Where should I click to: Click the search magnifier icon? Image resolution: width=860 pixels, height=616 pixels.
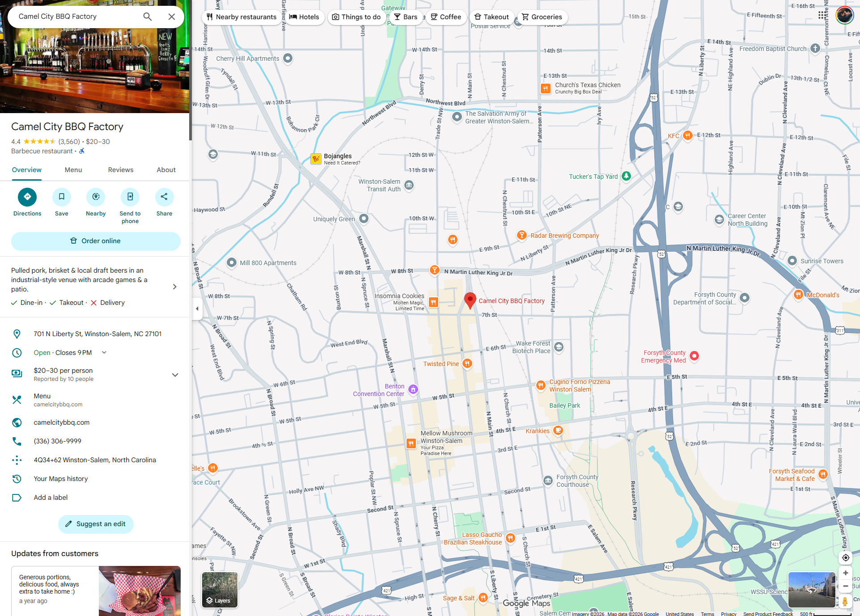[147, 17]
